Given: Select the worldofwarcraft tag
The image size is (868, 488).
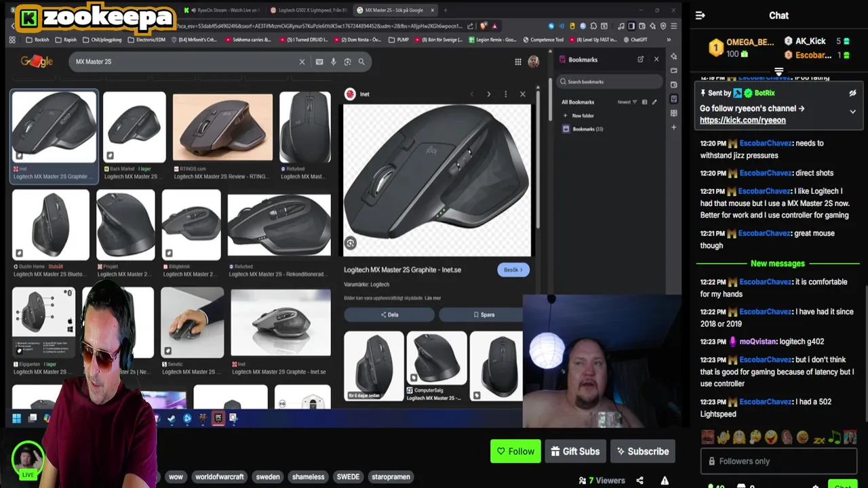Looking at the screenshot, I should point(219,476).
